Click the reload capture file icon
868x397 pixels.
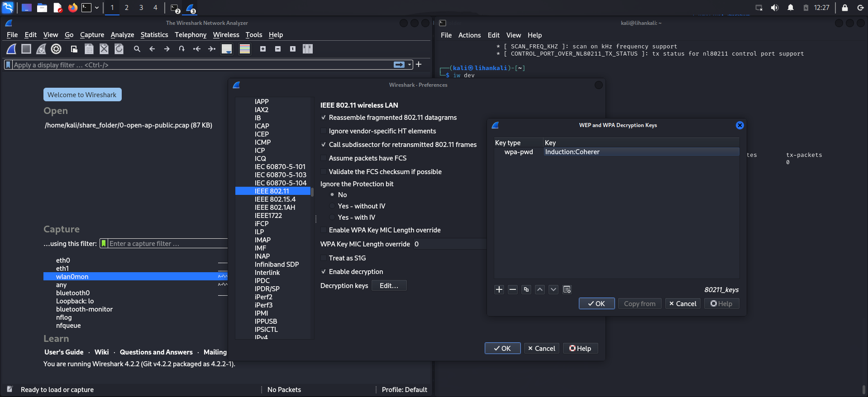click(119, 49)
